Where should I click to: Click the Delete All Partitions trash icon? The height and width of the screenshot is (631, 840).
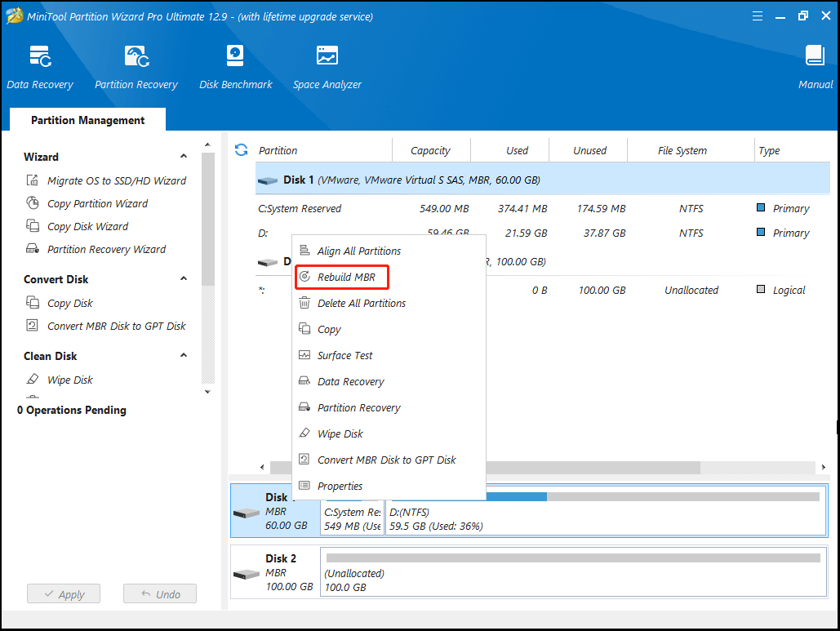304,303
